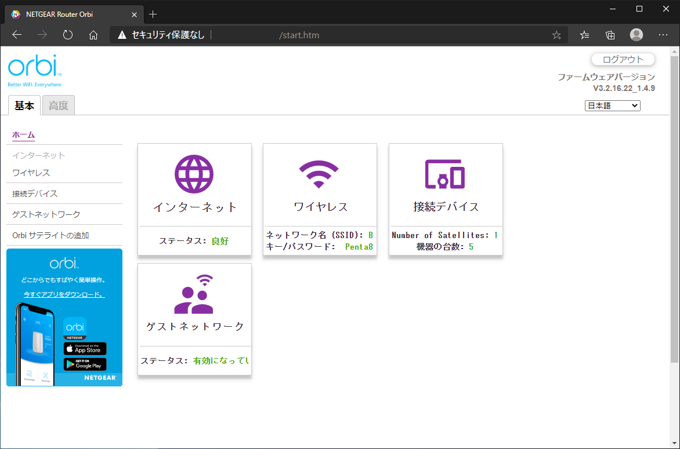680x449 pixels.
Task: Switch to the 基本 tab
Action: [x=24, y=105]
